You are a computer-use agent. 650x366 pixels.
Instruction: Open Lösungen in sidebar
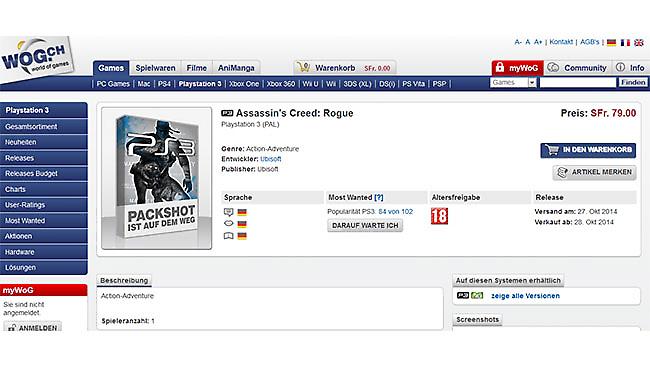pyautogui.click(x=44, y=267)
